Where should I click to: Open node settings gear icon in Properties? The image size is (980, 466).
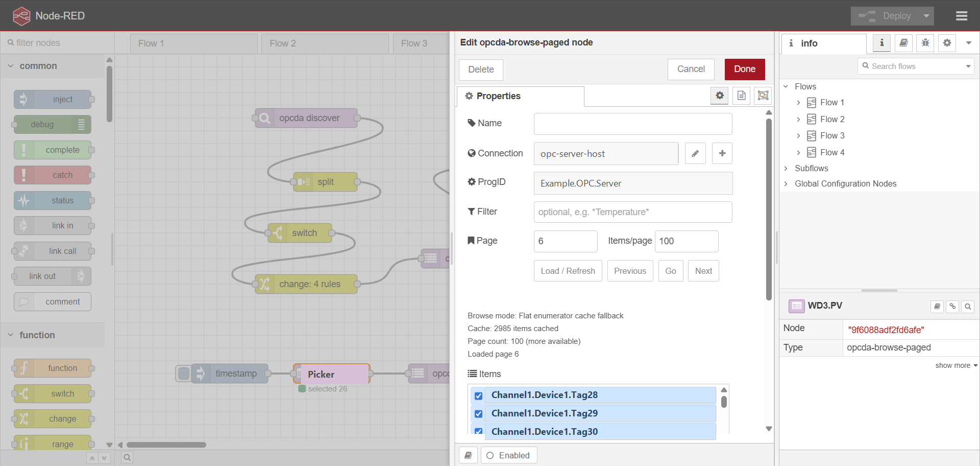[720, 96]
